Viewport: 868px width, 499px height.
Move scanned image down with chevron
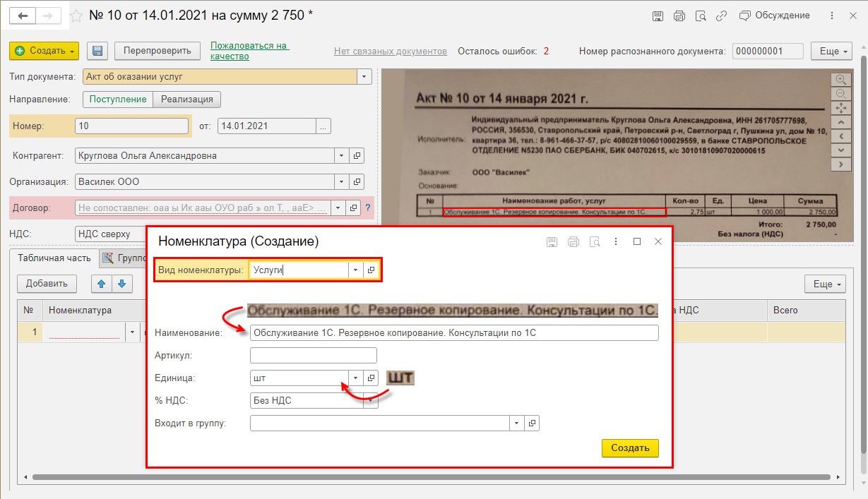(x=840, y=150)
